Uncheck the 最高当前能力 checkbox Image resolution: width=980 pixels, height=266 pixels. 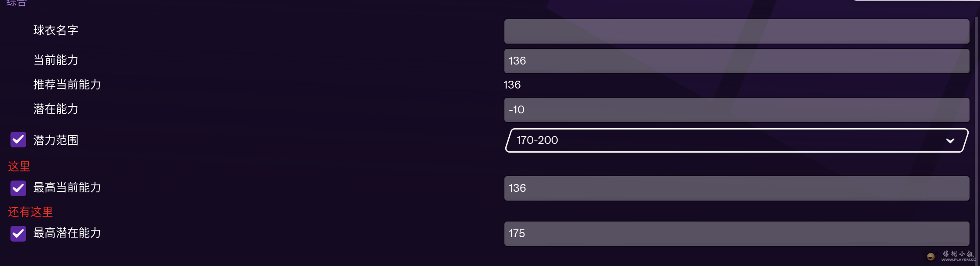(18, 188)
